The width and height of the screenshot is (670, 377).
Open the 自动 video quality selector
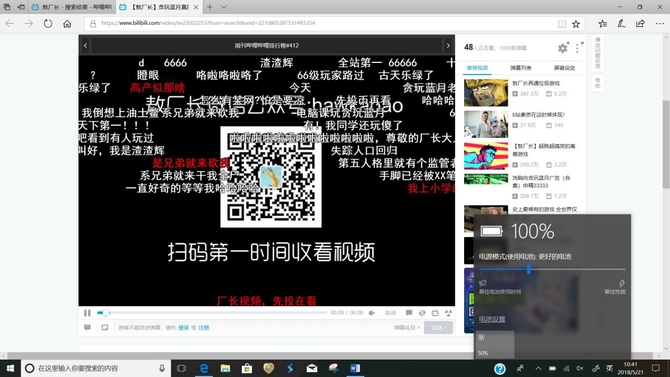click(390, 313)
